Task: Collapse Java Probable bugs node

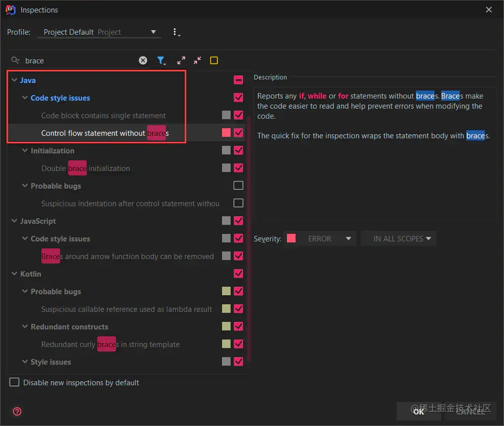Action: [25, 186]
